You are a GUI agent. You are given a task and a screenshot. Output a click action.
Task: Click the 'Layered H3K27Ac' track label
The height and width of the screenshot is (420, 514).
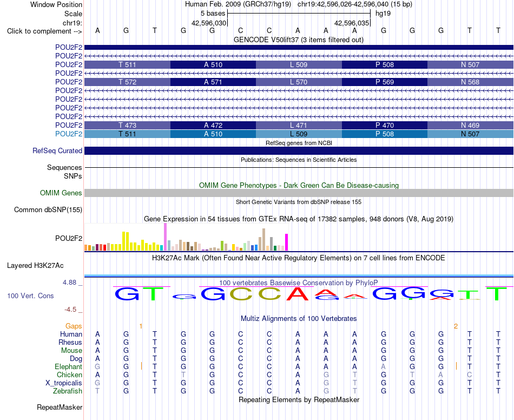click(35, 266)
